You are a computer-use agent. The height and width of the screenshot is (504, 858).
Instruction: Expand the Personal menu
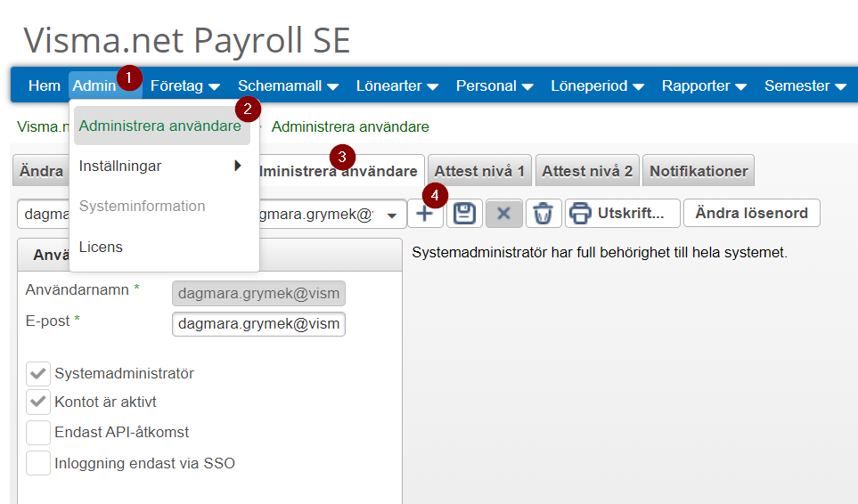[x=494, y=85]
